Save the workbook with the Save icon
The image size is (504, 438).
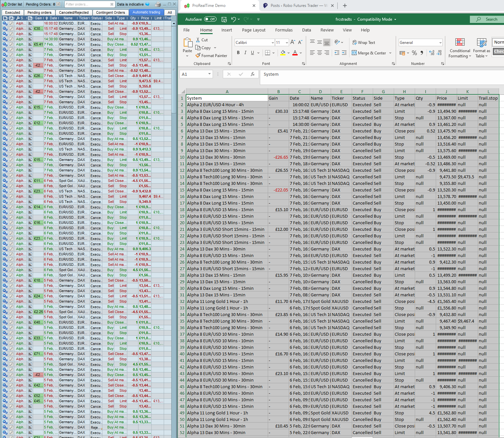pos(224,19)
